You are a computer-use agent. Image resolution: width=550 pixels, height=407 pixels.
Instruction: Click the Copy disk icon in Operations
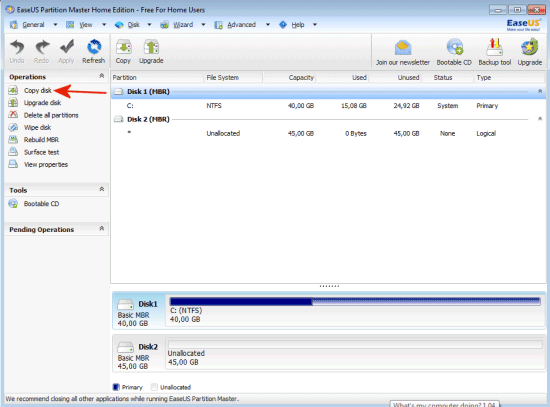[13, 91]
